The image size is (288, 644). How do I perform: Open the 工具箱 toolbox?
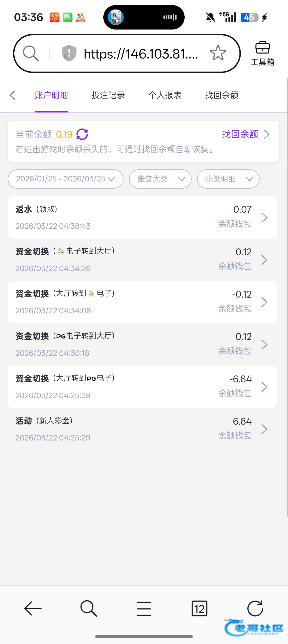[x=262, y=53]
